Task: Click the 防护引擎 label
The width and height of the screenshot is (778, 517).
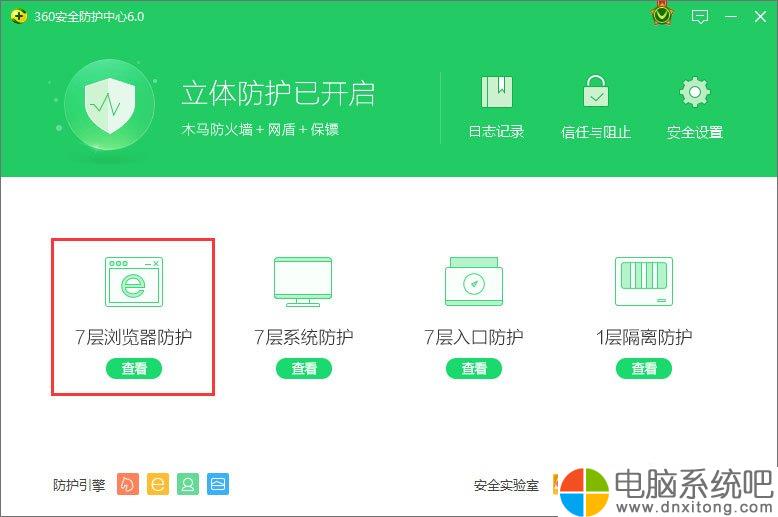Action: pos(79,485)
